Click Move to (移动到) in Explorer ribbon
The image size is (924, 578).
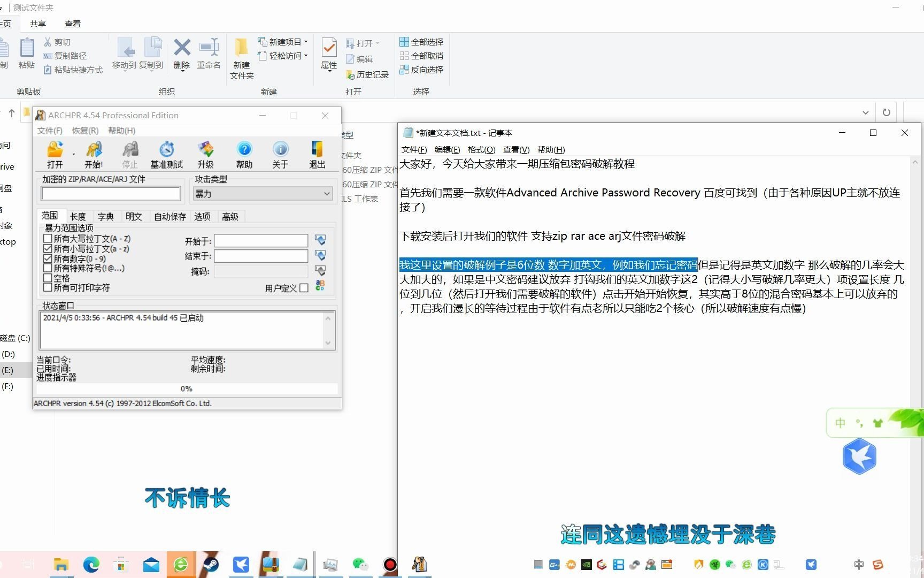point(124,54)
